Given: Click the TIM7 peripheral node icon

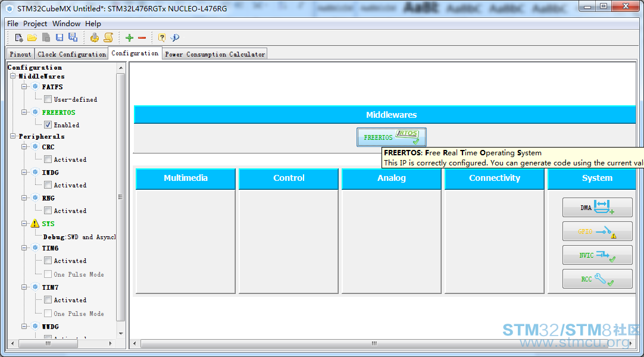Looking at the screenshot, I should pyautogui.click(x=35, y=287).
